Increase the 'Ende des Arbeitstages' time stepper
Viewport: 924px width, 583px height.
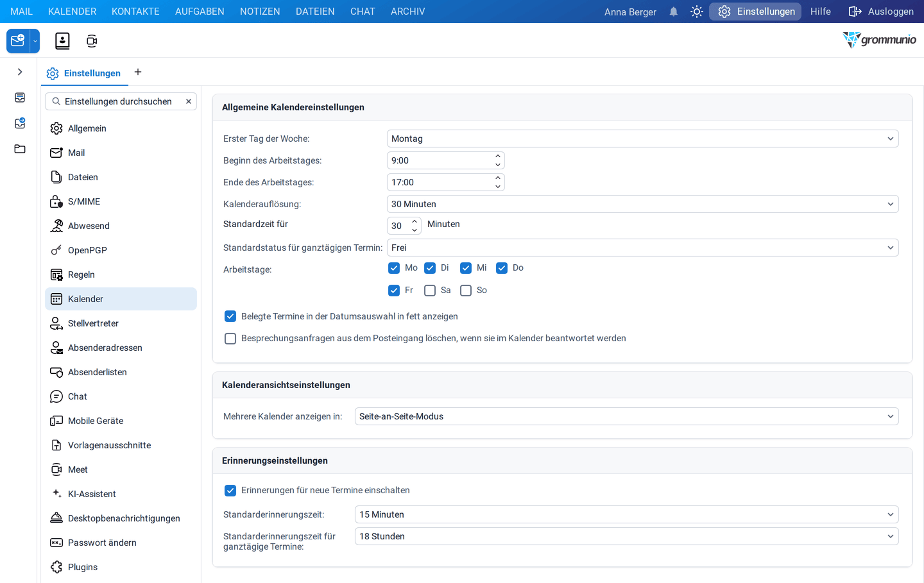498,178
